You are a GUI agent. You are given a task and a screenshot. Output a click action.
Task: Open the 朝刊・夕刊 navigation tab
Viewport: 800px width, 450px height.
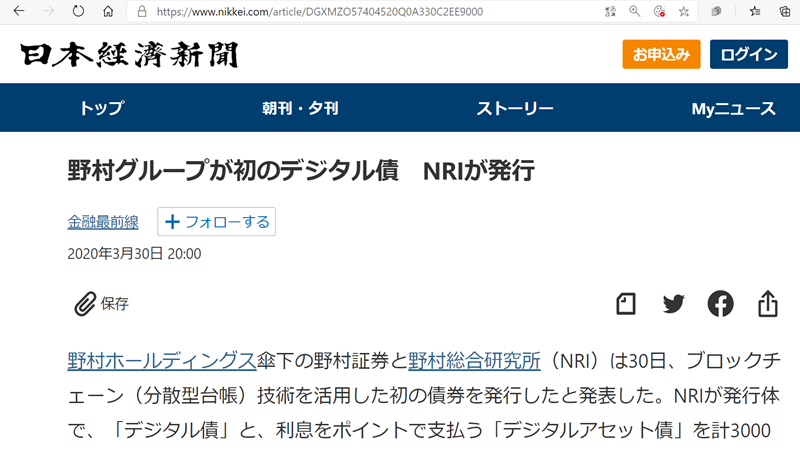click(300, 108)
